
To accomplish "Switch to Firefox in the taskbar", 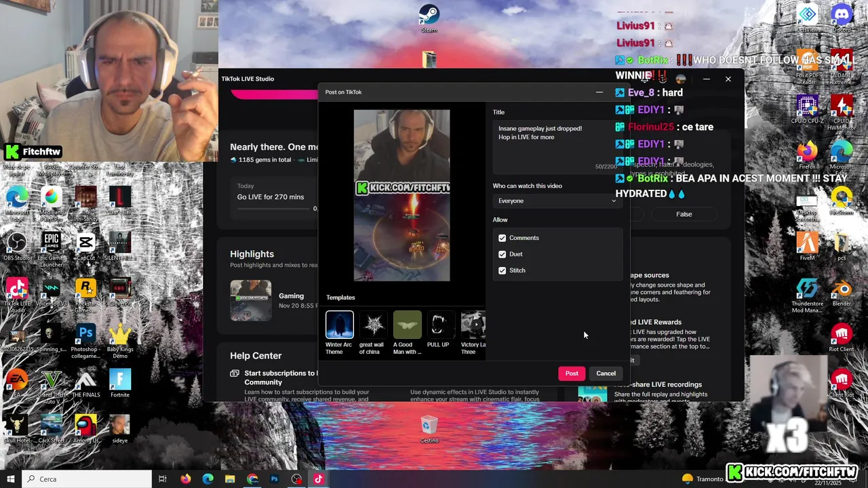I will tap(185, 479).
